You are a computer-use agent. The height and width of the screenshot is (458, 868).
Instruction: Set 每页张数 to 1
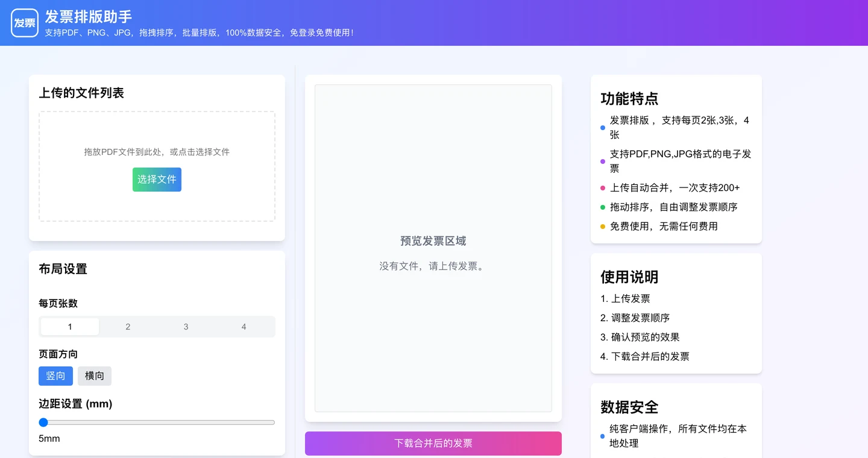(x=70, y=327)
